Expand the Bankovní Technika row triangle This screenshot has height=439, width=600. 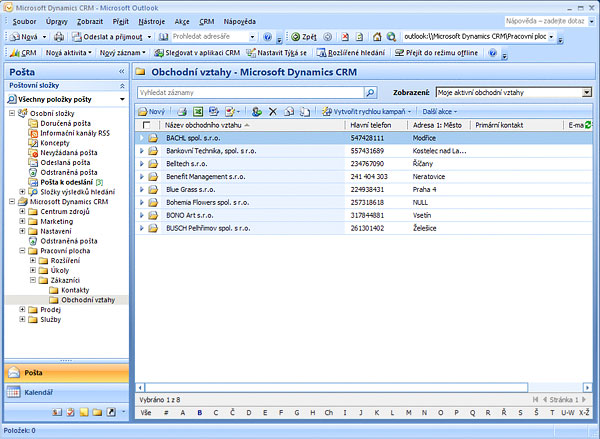coord(142,151)
